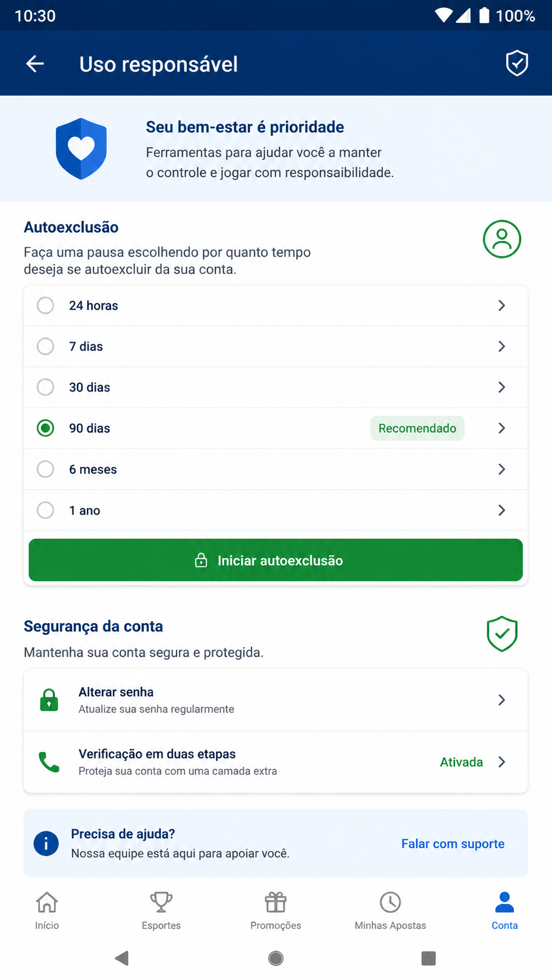Expand the 30 dias row chevron
This screenshot has width=552, height=980.
pyautogui.click(x=502, y=387)
